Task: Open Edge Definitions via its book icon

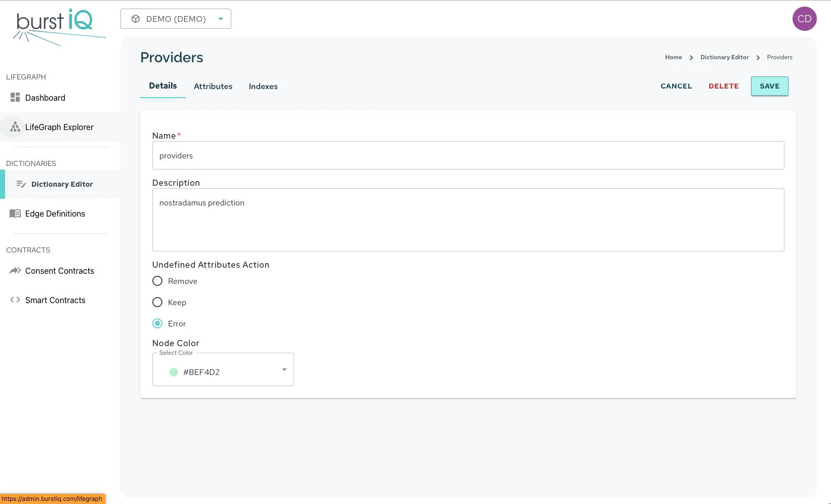Action: click(15, 214)
